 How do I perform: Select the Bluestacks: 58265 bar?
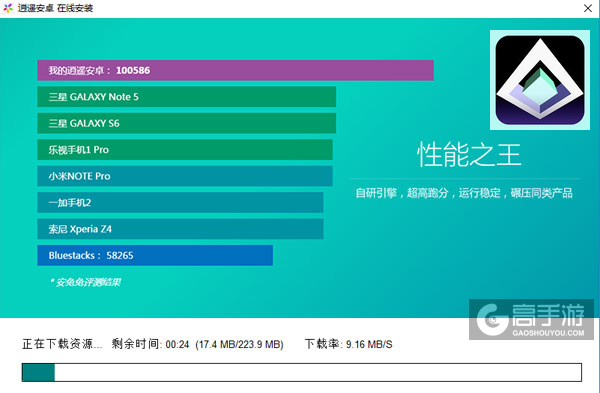point(155,255)
